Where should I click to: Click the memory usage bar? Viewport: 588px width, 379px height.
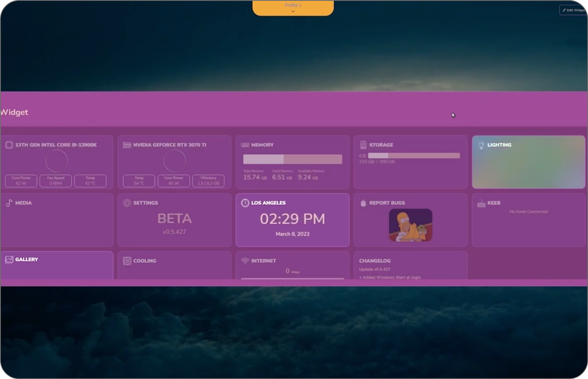pyautogui.click(x=292, y=159)
